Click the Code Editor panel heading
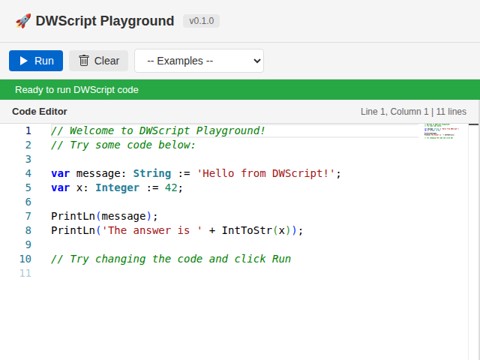This screenshot has height=360, width=480. [x=39, y=111]
